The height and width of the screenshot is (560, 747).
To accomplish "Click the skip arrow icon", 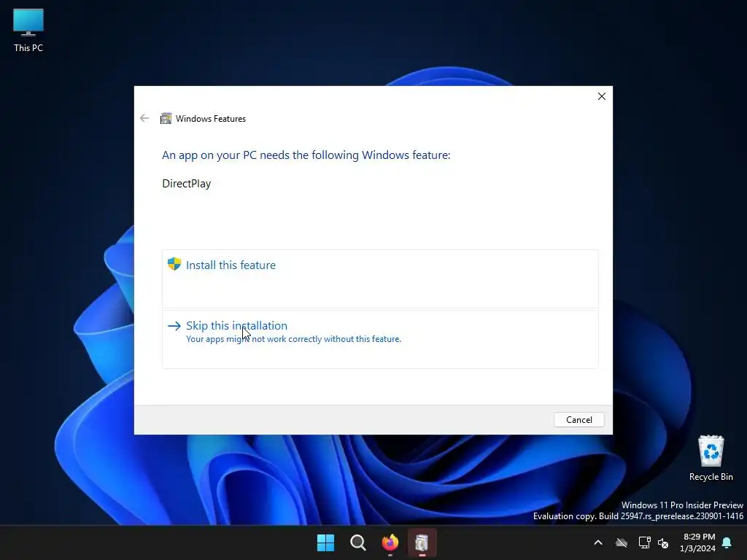I will coord(174,326).
